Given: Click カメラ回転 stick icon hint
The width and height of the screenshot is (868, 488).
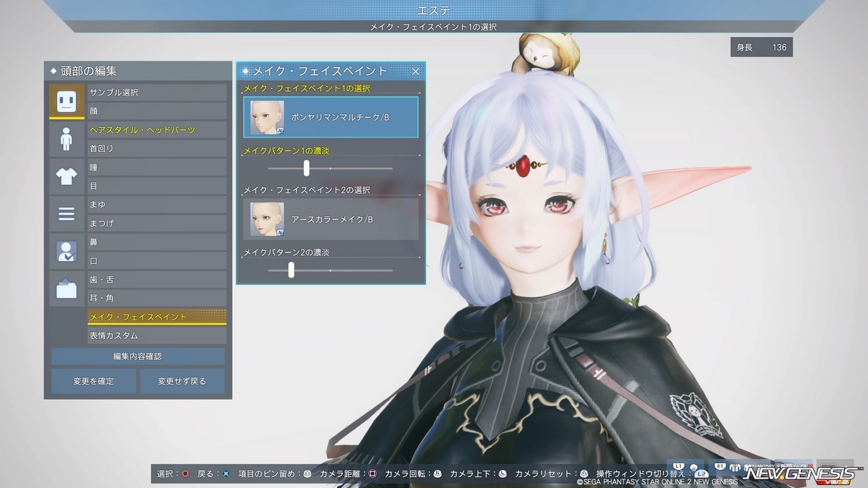Looking at the screenshot, I should pos(438,474).
